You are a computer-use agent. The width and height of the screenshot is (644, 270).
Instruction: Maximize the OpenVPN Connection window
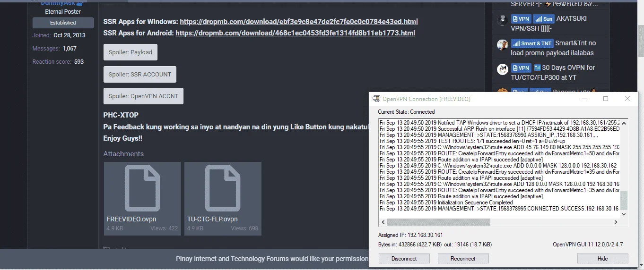pyautogui.click(x=606, y=99)
